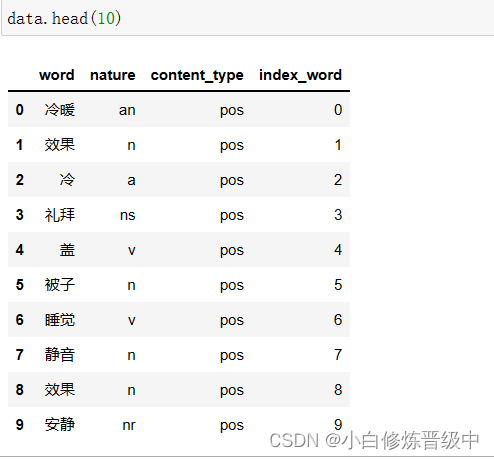This screenshot has width=494, height=460.
Task: Click the code cell containing data.head(10)
Action: 248,18
